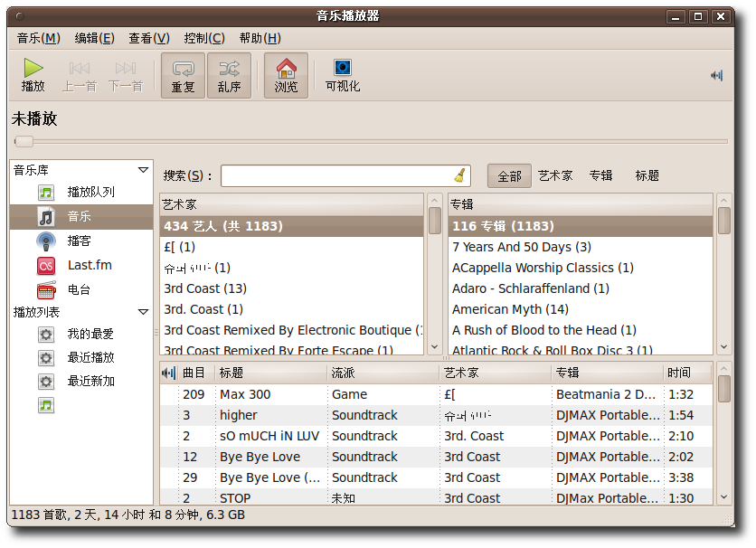Select the All (全部) search filter

coord(509,175)
